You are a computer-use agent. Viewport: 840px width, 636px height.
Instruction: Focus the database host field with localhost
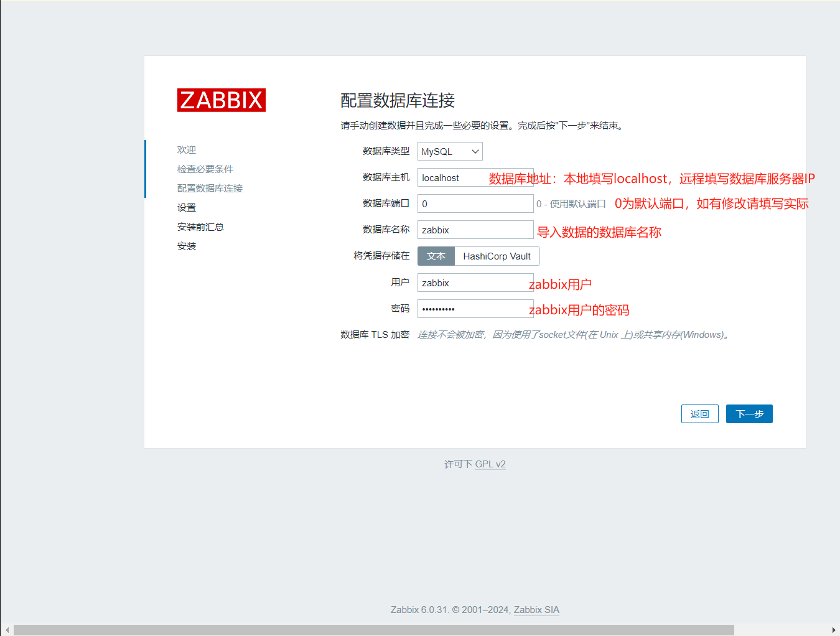475,177
